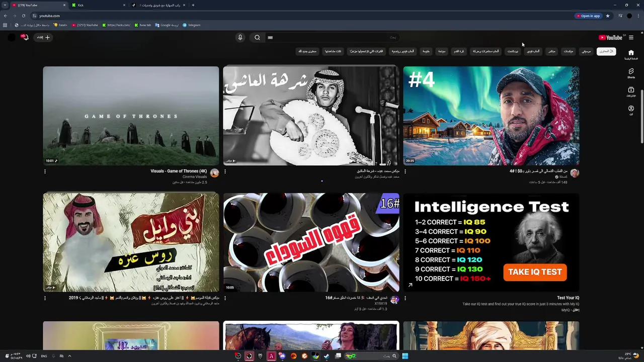Open the 'New tab' bookmark
The width and height of the screenshot is (644, 362).
[142, 25]
